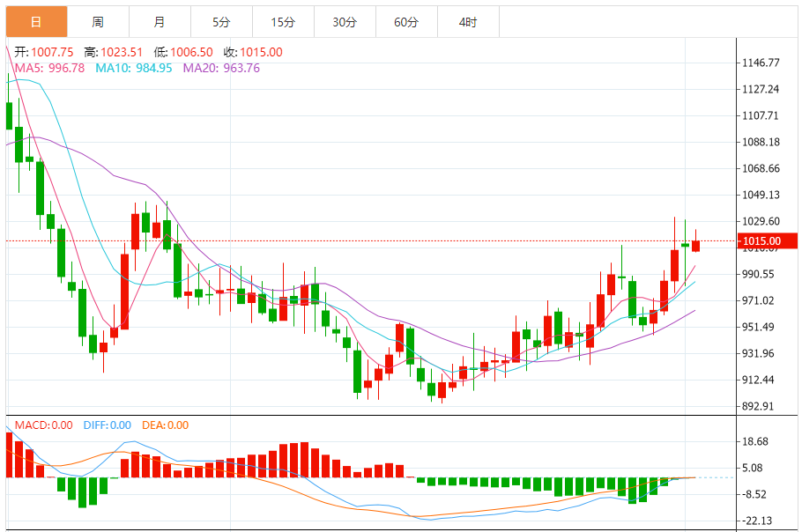
Task: Select the latest red candlestick at 1015
Action: pos(695,246)
